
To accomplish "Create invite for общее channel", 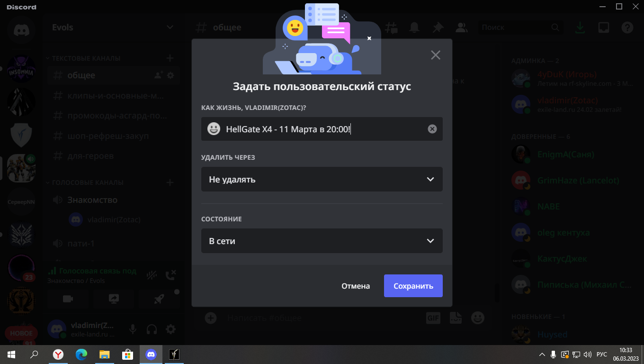I will [x=158, y=75].
